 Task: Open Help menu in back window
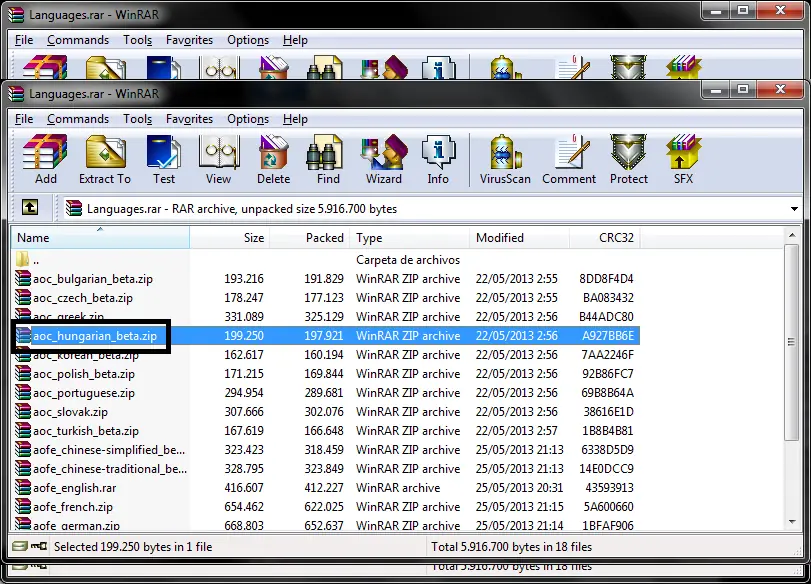[295, 40]
